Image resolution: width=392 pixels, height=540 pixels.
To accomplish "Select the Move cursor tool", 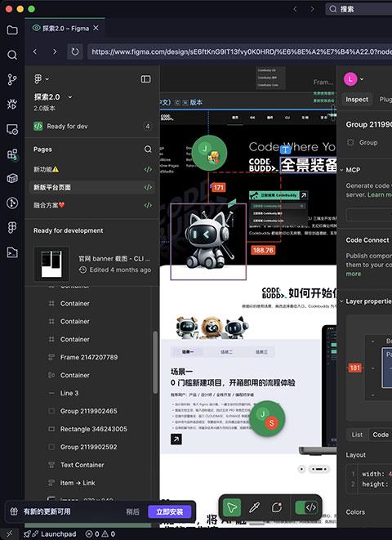I will pos(232,507).
